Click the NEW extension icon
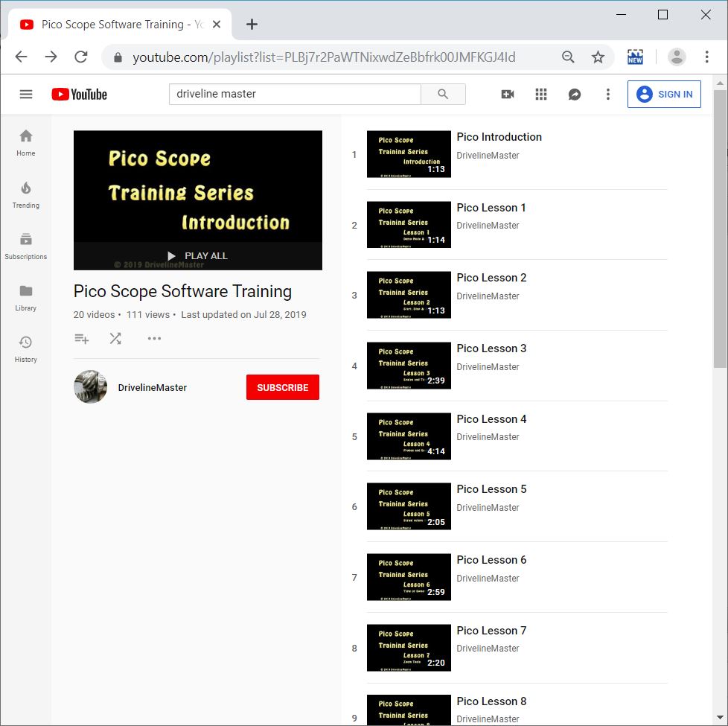Image resolution: width=728 pixels, height=726 pixels. click(x=635, y=57)
